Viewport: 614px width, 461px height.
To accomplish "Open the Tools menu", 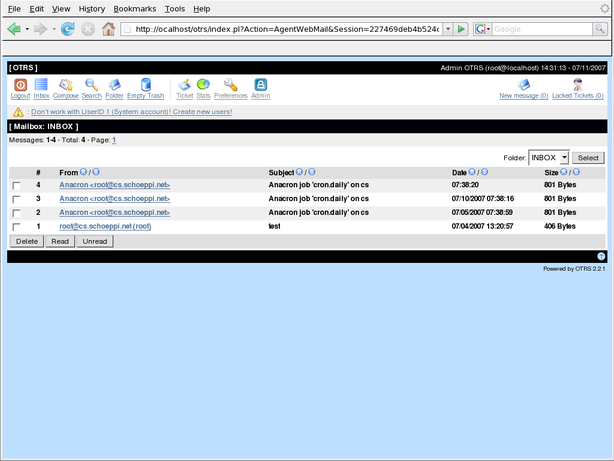I will point(175,9).
